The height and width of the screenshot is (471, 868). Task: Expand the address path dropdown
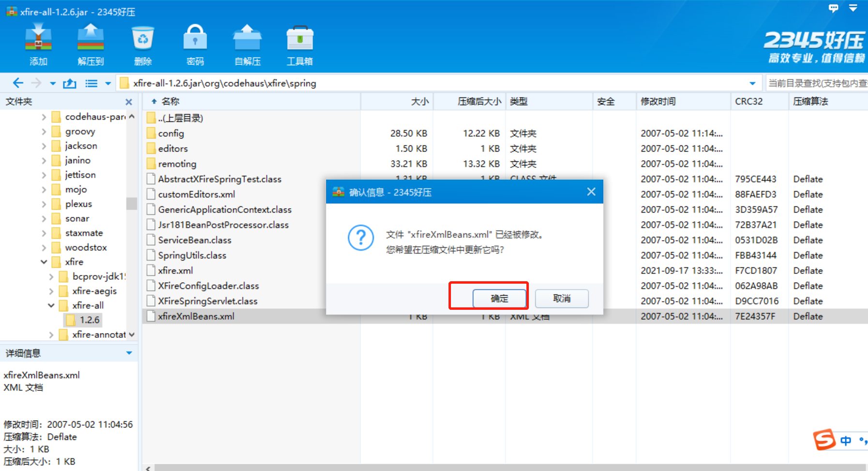pos(752,83)
